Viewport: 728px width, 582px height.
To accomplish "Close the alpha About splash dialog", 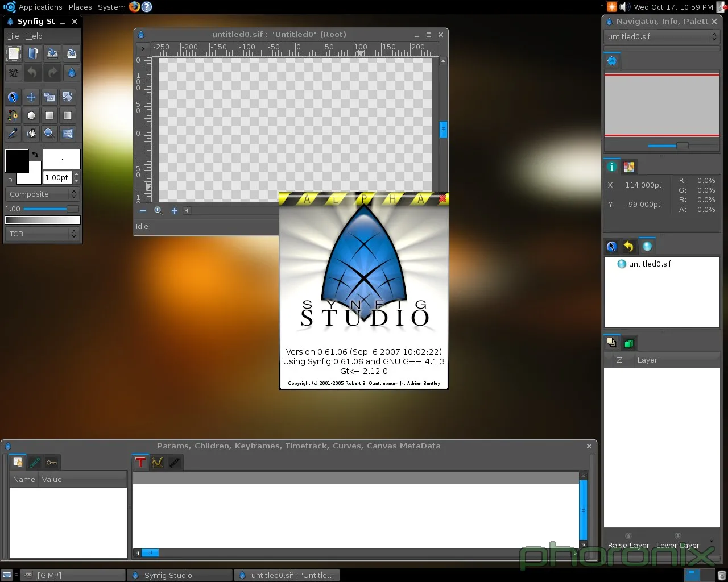I will 442,198.
